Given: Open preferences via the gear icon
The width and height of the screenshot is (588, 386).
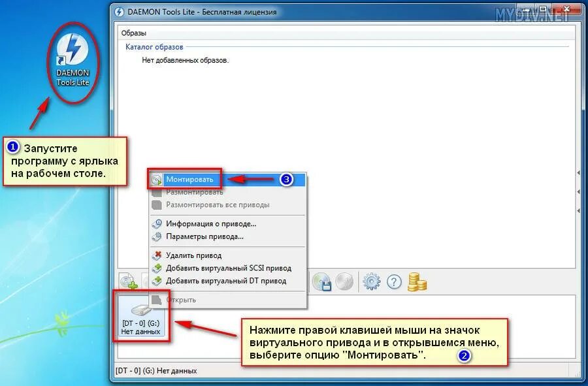Looking at the screenshot, I should (371, 281).
